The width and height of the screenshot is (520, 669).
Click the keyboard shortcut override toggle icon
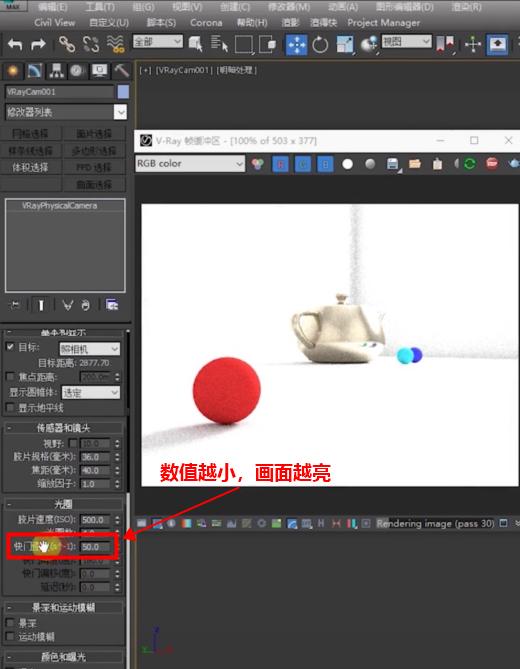[497, 44]
